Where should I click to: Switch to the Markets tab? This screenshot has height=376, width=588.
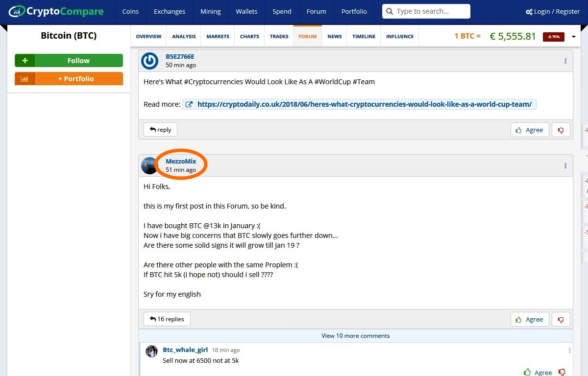coord(218,36)
